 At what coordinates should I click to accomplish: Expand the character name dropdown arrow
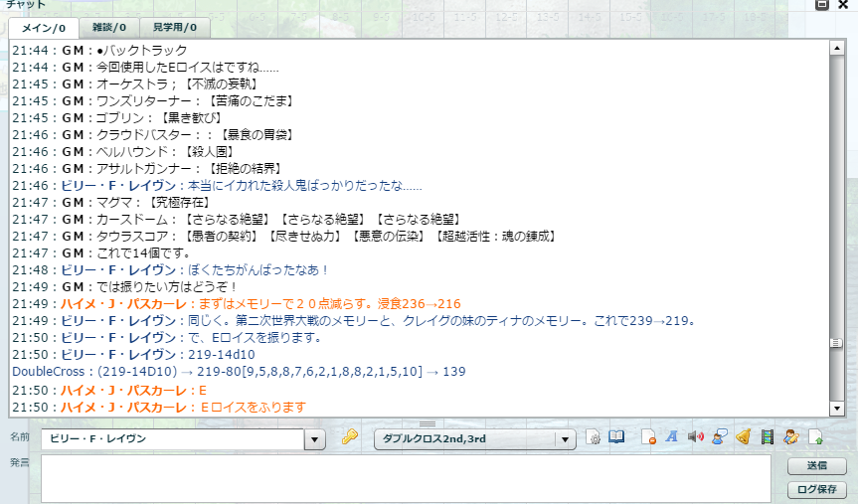point(316,438)
